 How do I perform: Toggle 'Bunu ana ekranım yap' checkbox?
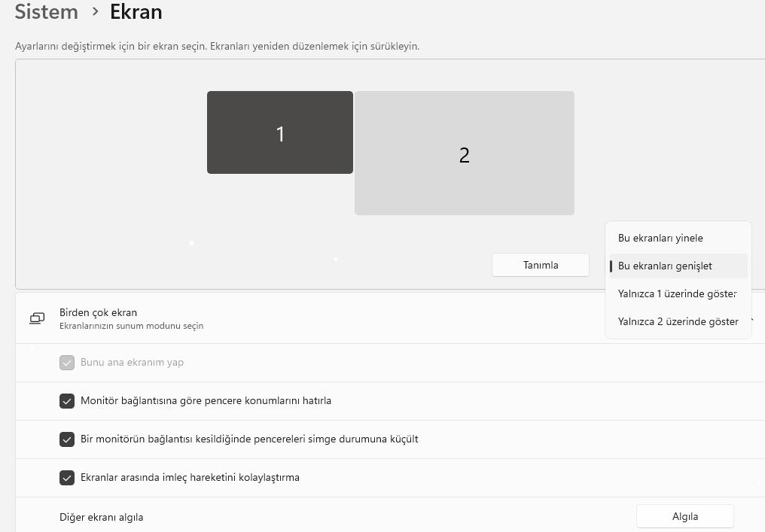tap(67, 362)
